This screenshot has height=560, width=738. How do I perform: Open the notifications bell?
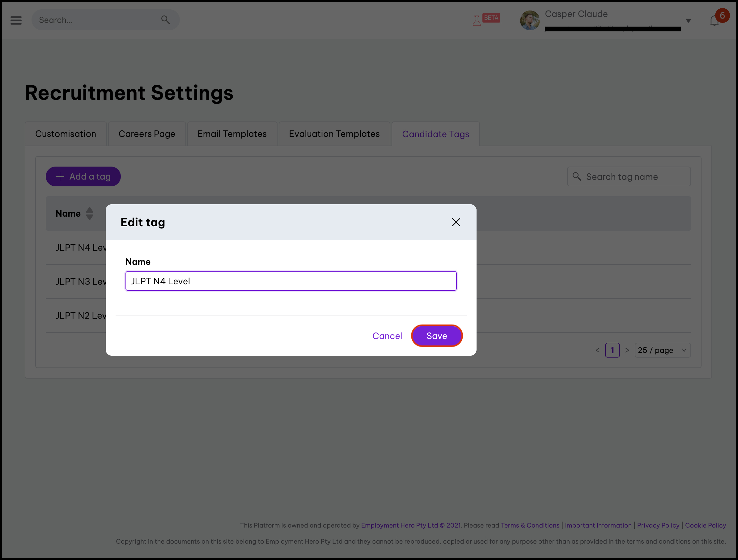coord(714,21)
